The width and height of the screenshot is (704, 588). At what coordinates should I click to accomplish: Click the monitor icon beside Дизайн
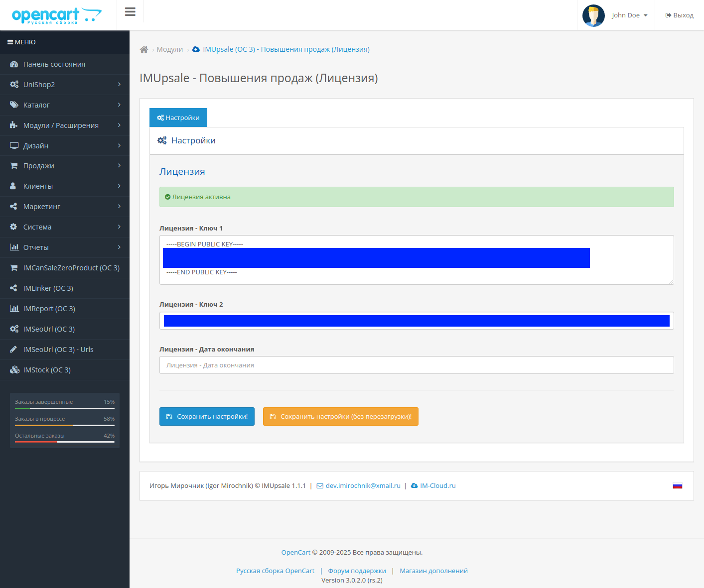[x=14, y=146]
